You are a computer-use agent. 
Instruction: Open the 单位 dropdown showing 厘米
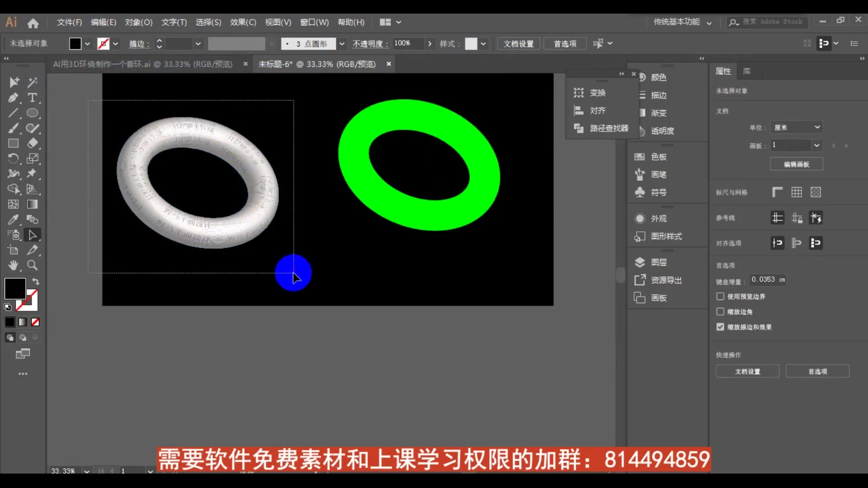pos(797,127)
